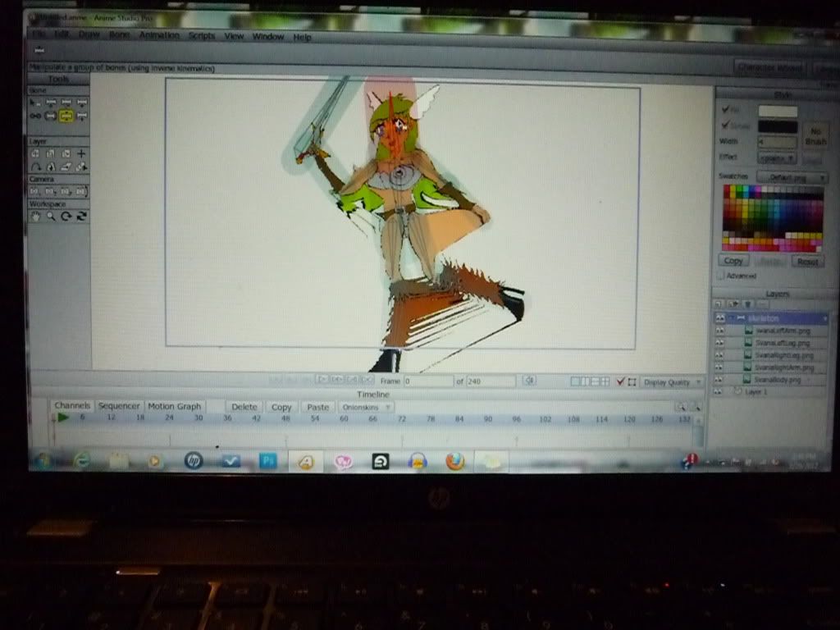Click the timeline Delete button
Screen dimensions: 840x630
(244, 407)
